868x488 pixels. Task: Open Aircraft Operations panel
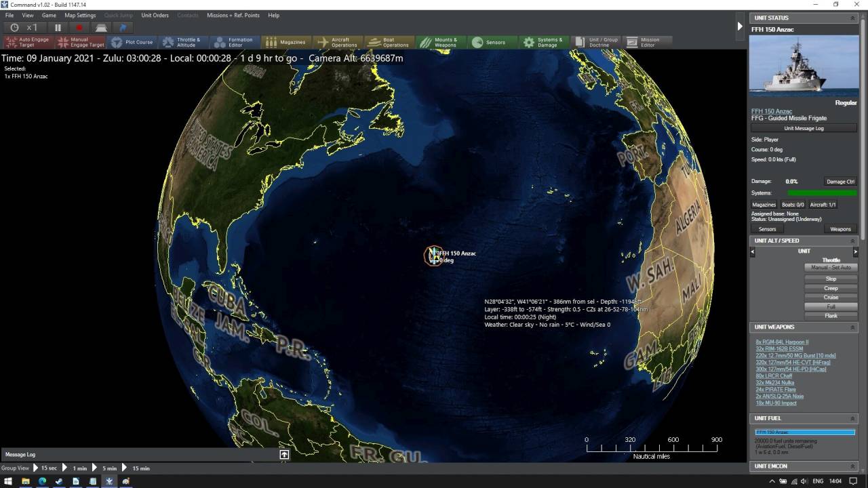pos(338,42)
